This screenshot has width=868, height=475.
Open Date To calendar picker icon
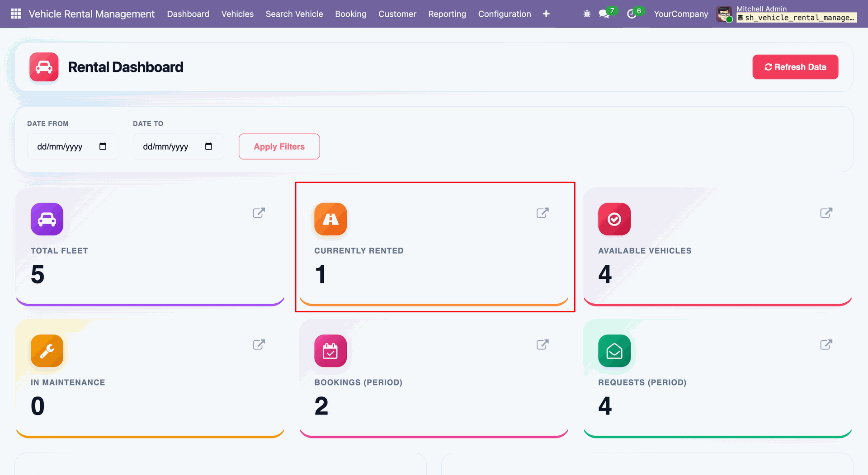[208, 146]
